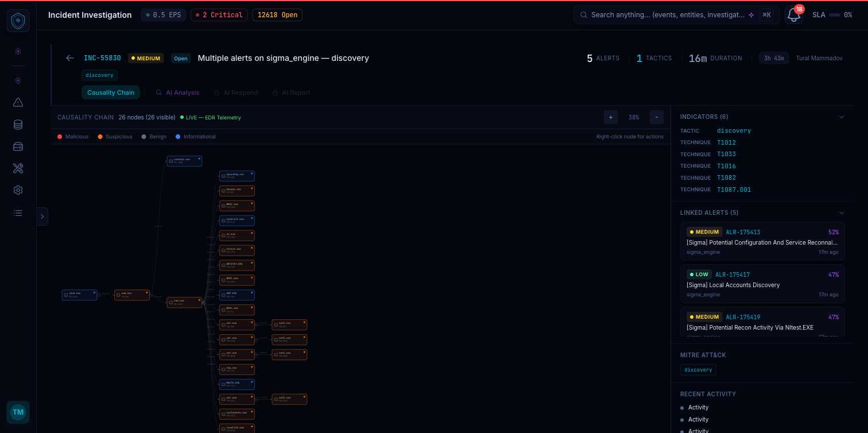The width and height of the screenshot is (868, 433).
Task: Click the INC-55830 incident ID
Action: tap(102, 58)
